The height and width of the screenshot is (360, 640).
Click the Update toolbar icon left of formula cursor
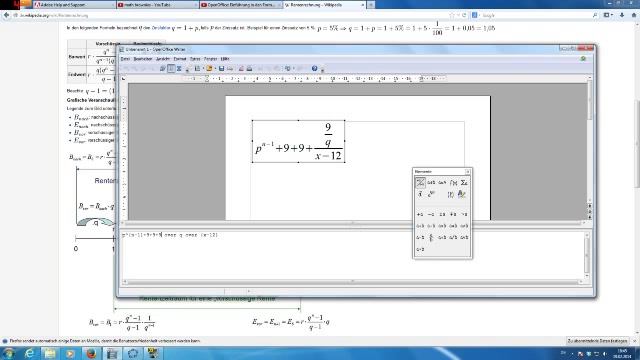[163, 69]
